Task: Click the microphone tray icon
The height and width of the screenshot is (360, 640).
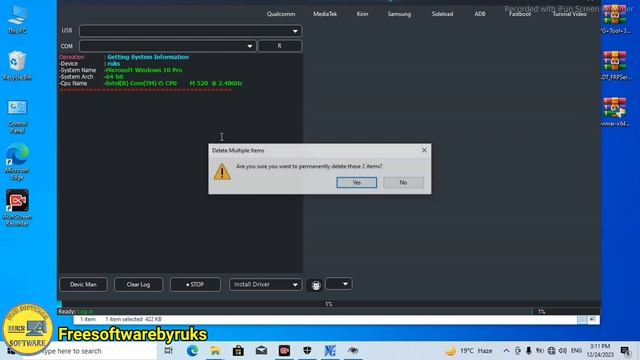Action: click(x=529, y=351)
